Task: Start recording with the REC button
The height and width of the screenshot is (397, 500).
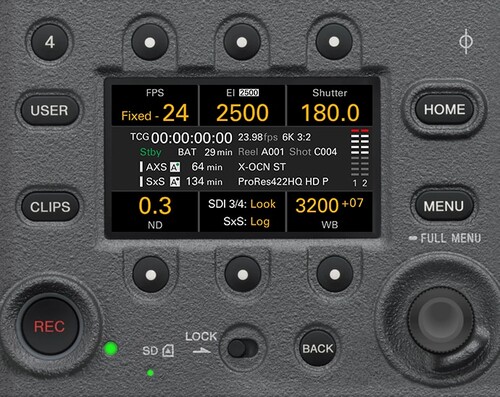Action: click(x=49, y=326)
